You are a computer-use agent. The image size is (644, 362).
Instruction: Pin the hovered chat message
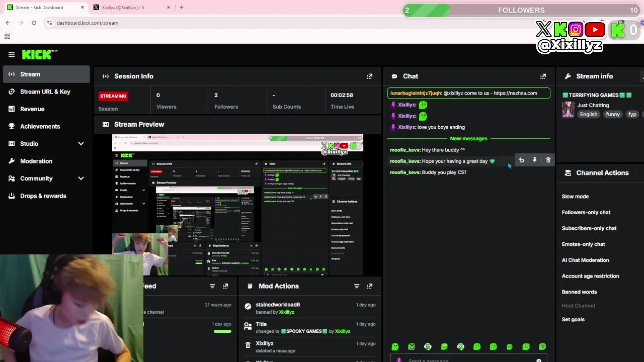[535, 160]
